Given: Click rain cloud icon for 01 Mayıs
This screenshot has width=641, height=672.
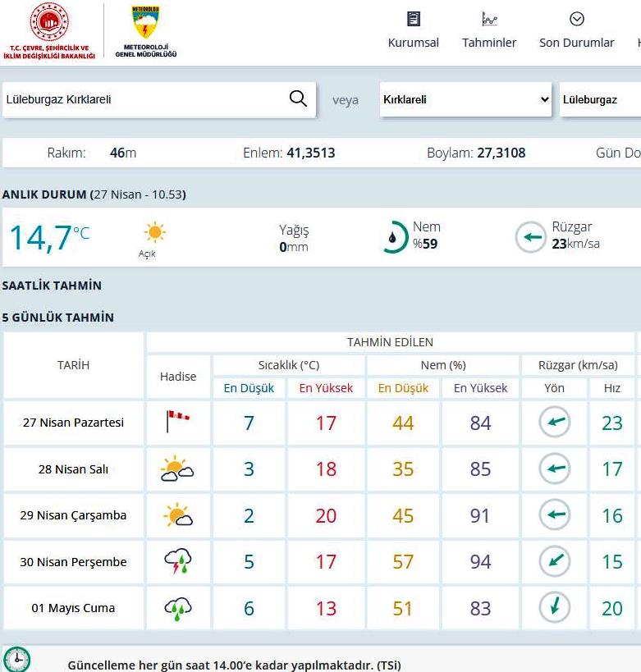Looking at the screenshot, I should pos(177,608).
